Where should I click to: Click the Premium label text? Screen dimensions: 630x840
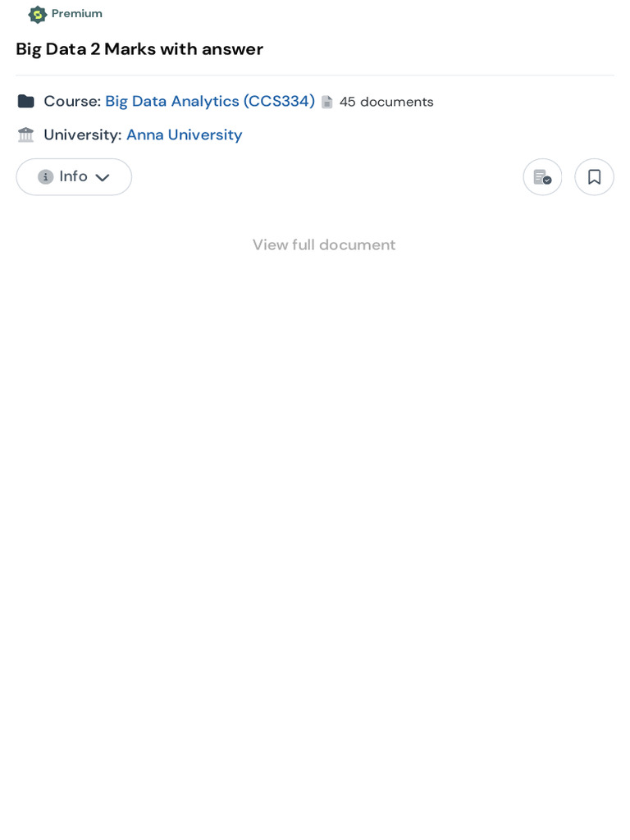[77, 14]
